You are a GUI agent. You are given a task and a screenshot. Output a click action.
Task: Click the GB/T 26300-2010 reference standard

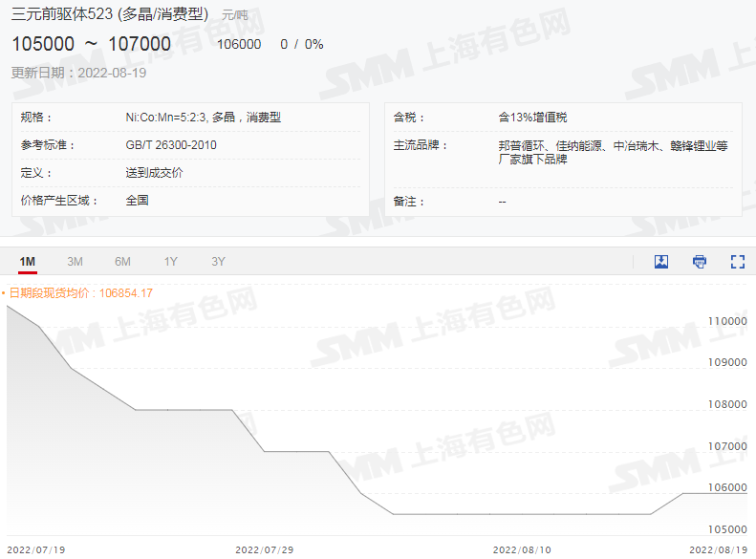click(171, 145)
